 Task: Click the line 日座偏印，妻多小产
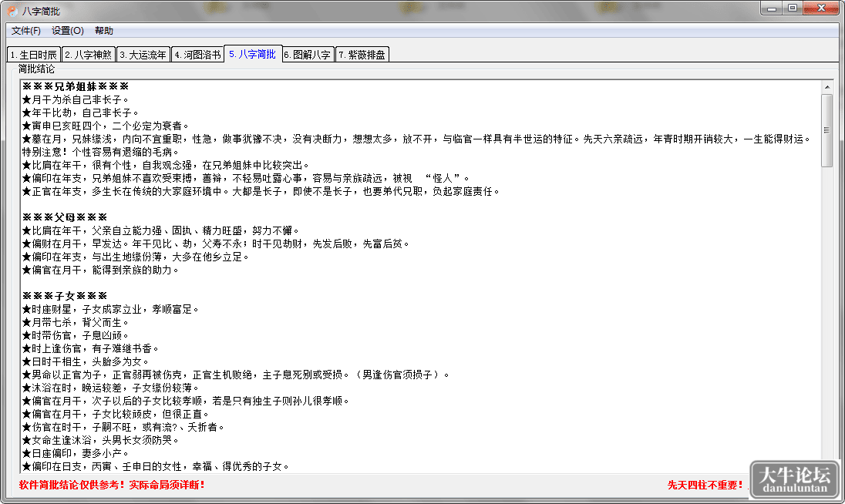(76, 453)
